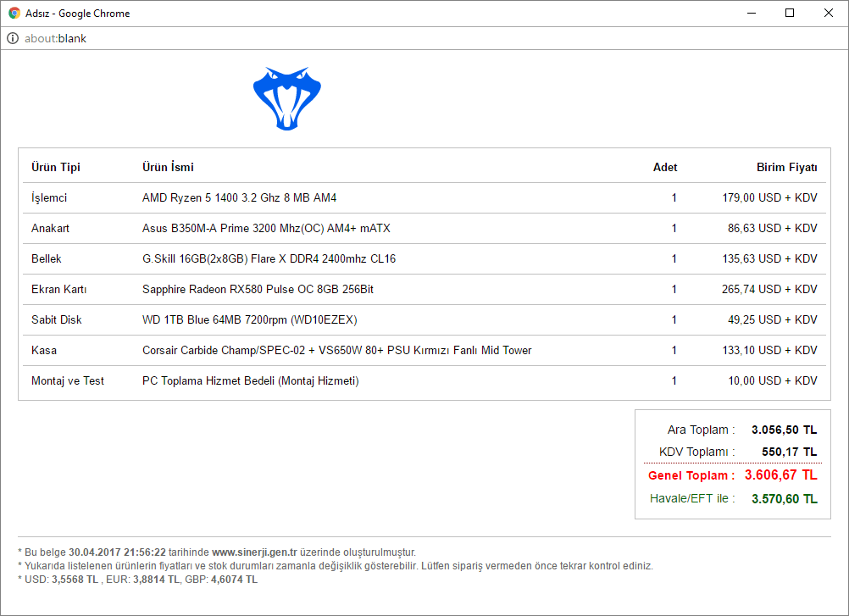Image resolution: width=849 pixels, height=616 pixels.
Task: Click the Bellek product type cell
Action: click(x=47, y=258)
